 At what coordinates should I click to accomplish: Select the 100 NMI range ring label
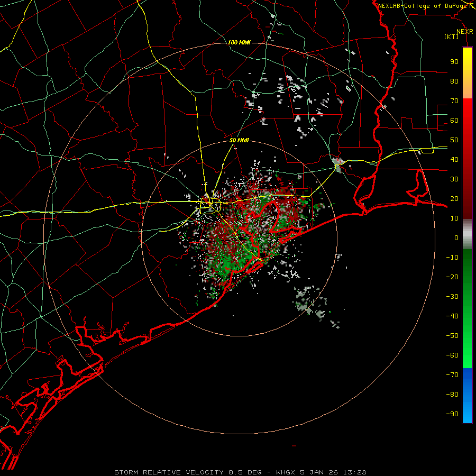(x=239, y=42)
